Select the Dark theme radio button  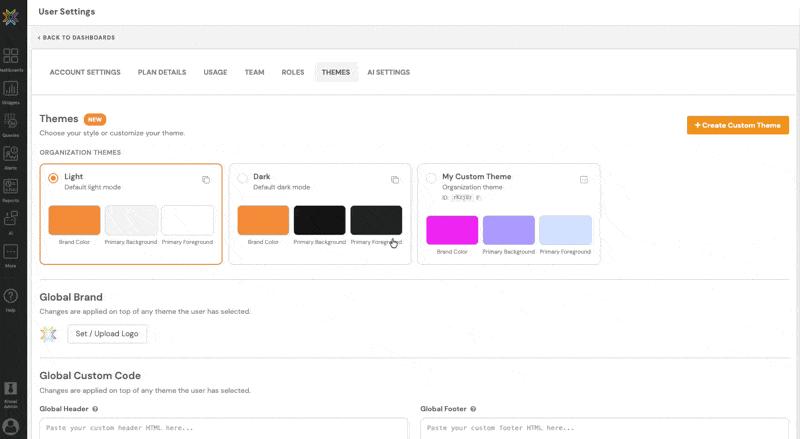point(242,179)
